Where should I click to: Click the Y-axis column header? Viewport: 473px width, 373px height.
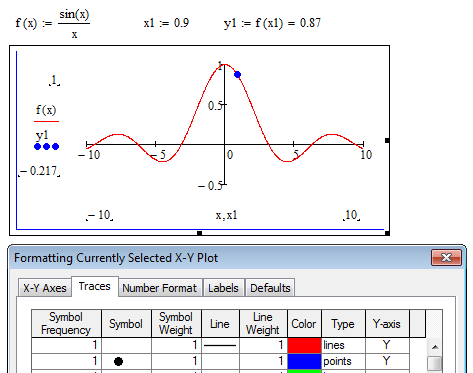(x=387, y=323)
